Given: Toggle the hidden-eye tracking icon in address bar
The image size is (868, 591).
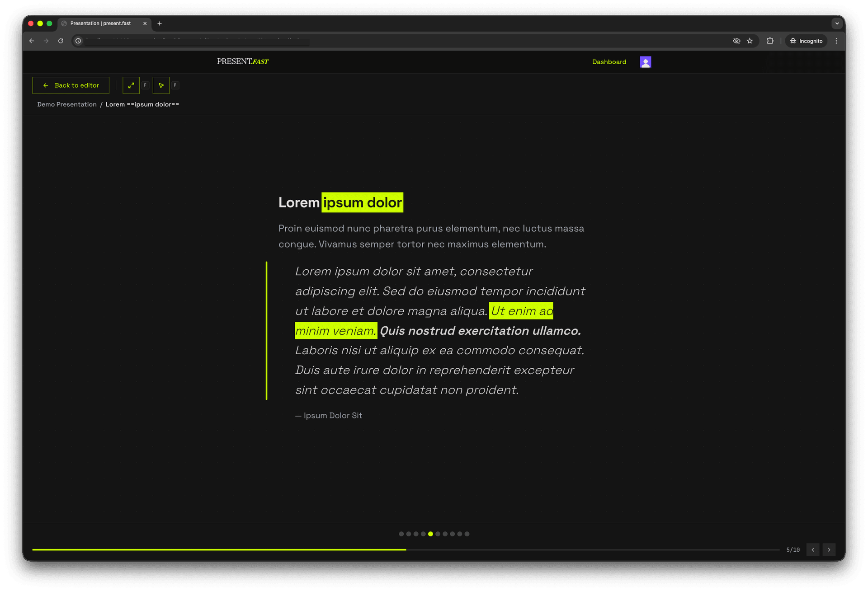Looking at the screenshot, I should click(736, 41).
